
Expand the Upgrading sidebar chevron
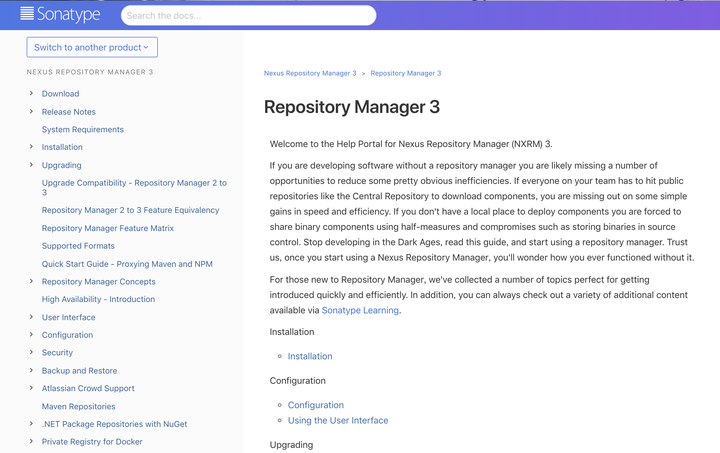pos(31,165)
